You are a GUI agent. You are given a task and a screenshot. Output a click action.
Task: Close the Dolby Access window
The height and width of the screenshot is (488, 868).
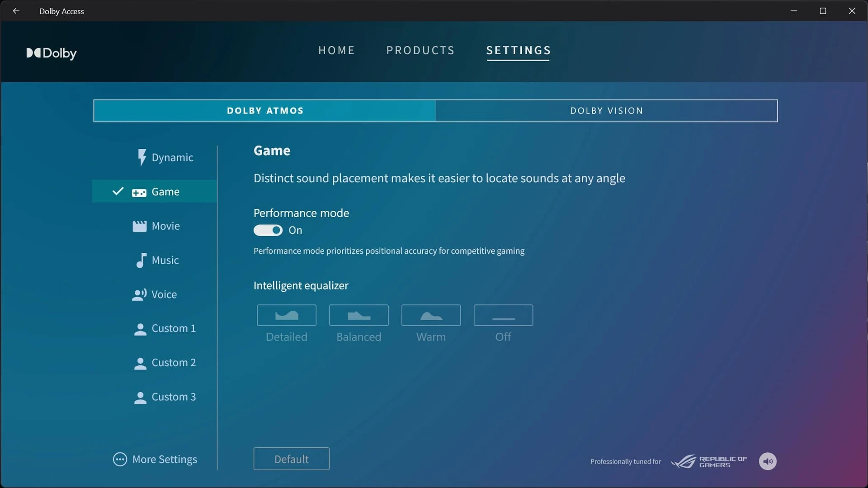click(x=852, y=11)
